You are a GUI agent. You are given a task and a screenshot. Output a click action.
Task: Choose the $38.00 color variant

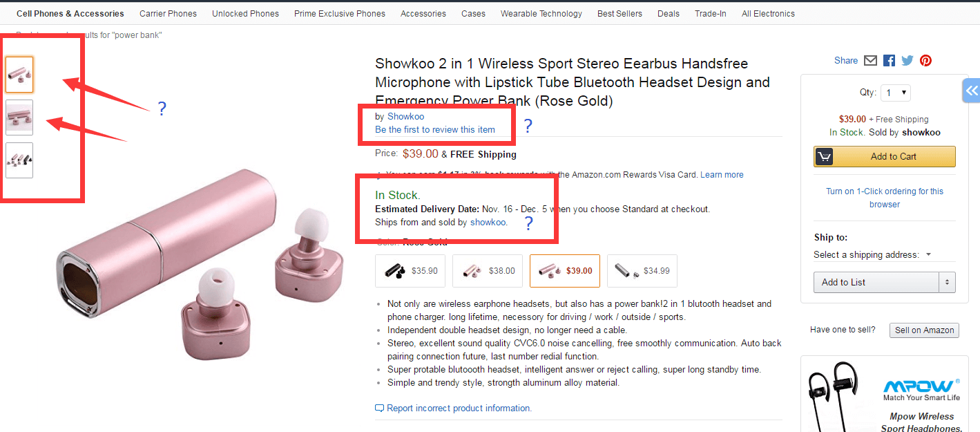[x=488, y=271]
